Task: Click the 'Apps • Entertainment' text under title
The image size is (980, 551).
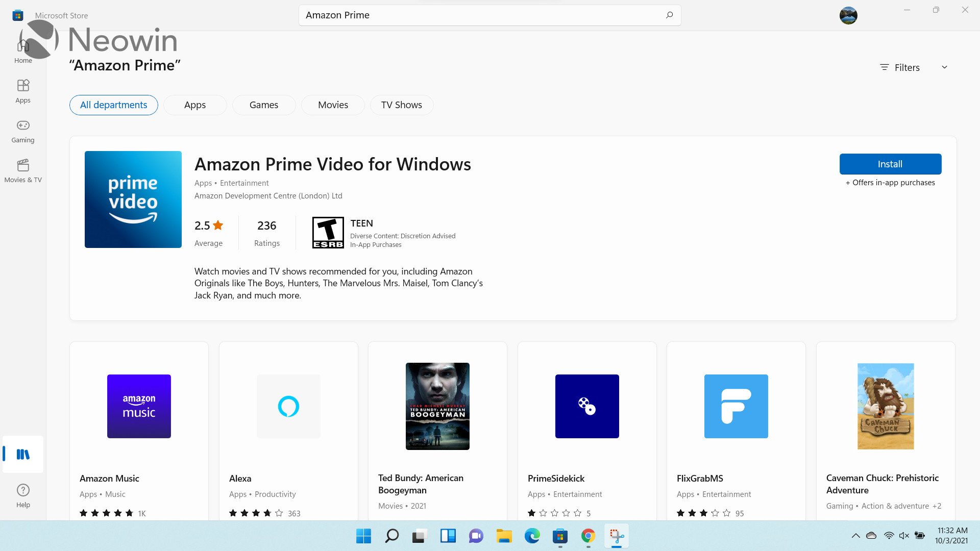Action: (x=231, y=183)
